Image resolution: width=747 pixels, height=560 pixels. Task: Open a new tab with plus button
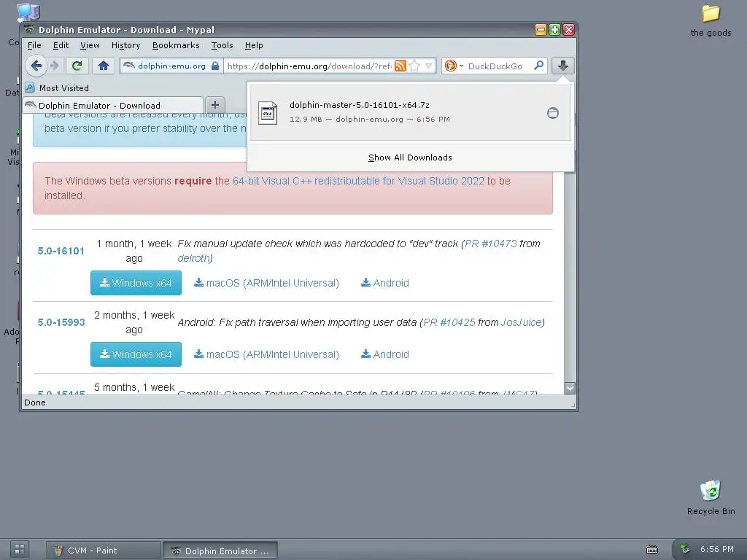click(x=215, y=105)
